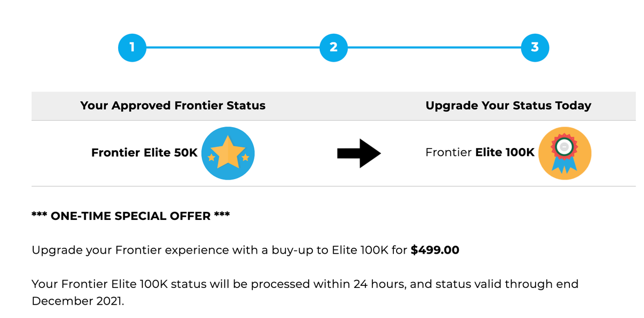Viewport: 644px width, 318px height.
Task: Click the $499.00 price text
Action: tap(435, 250)
